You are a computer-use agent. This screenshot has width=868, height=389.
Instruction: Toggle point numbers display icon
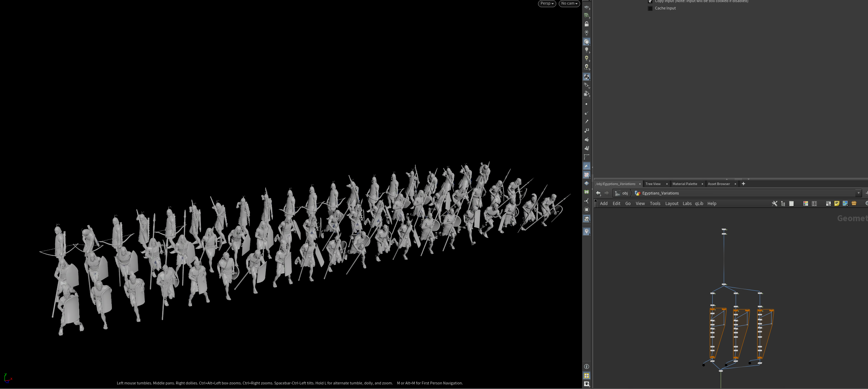pyautogui.click(x=587, y=131)
